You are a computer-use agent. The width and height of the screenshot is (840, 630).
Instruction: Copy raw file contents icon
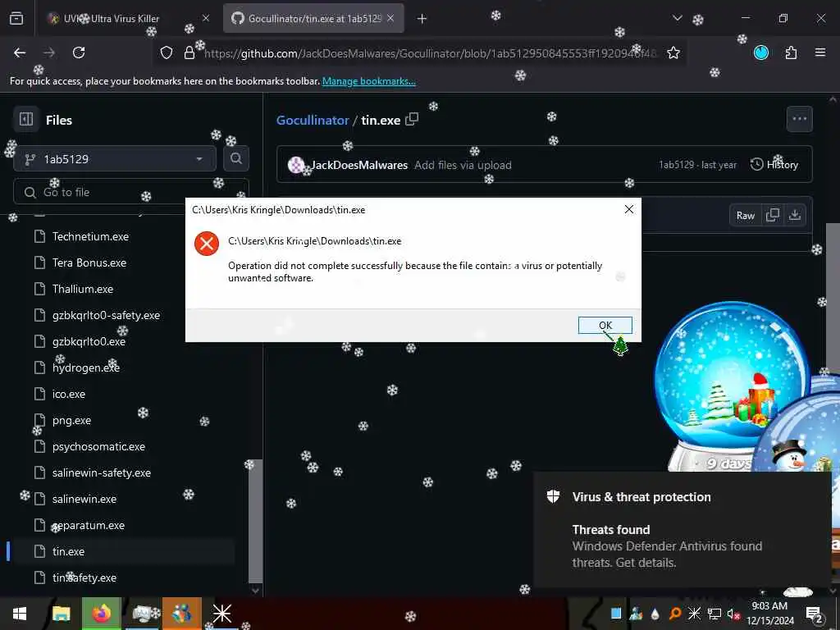[773, 216]
